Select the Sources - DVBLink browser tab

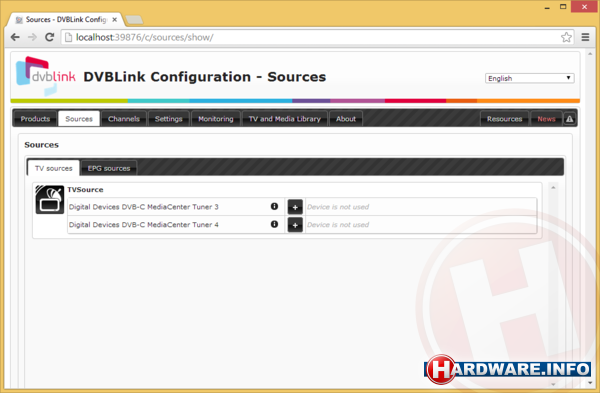coord(66,20)
